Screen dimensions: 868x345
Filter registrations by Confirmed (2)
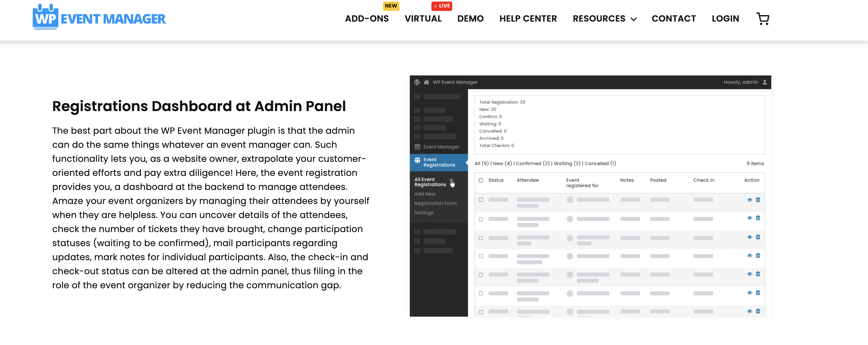[532, 164]
